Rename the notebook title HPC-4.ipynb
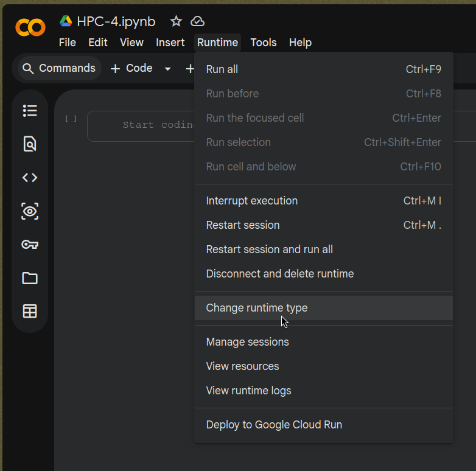 pos(116,21)
